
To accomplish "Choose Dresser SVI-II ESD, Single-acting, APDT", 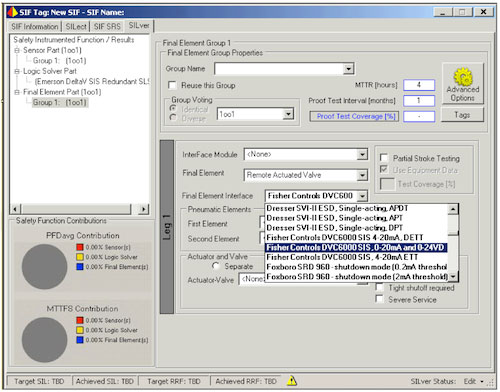I will click(x=356, y=208).
